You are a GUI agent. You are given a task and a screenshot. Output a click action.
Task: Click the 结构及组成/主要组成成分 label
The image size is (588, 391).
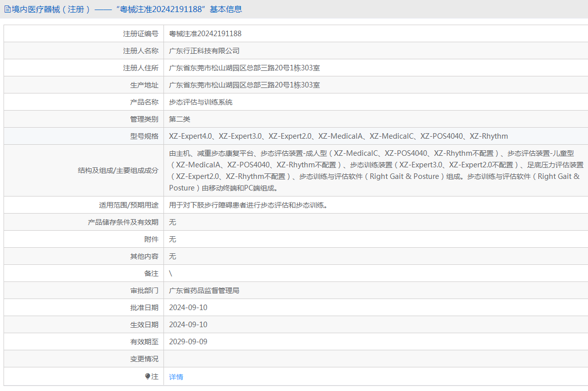click(x=118, y=170)
